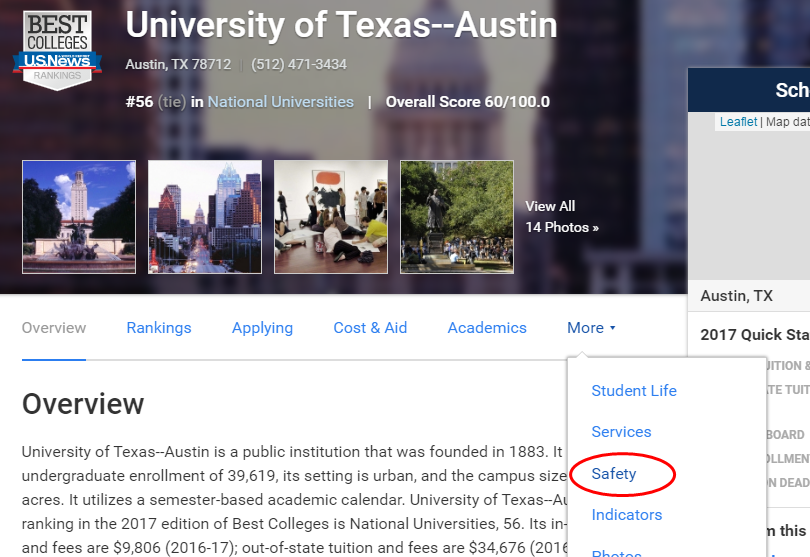Choose Student Life from More menu
810x557 pixels.
[634, 391]
